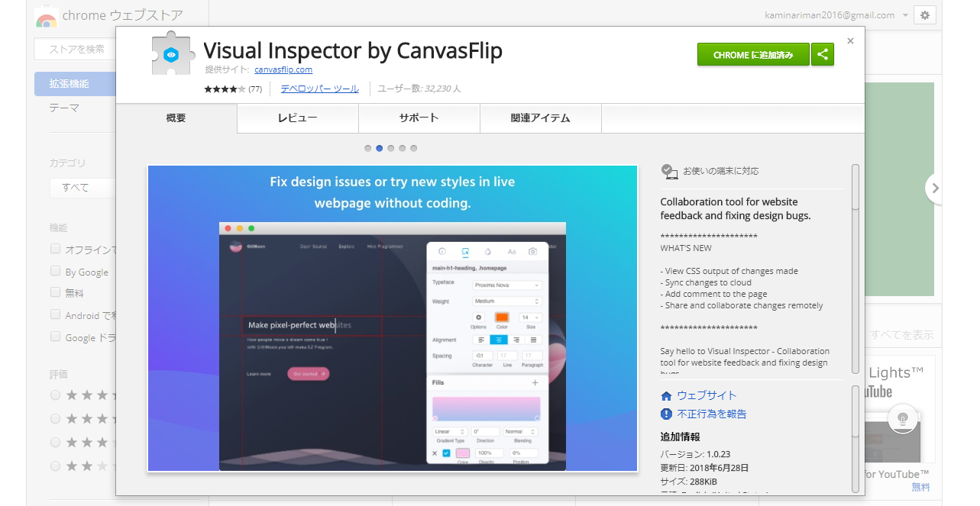Click the Visual Inspector puzzle-piece icon
The image size is (980, 506).
(172, 54)
